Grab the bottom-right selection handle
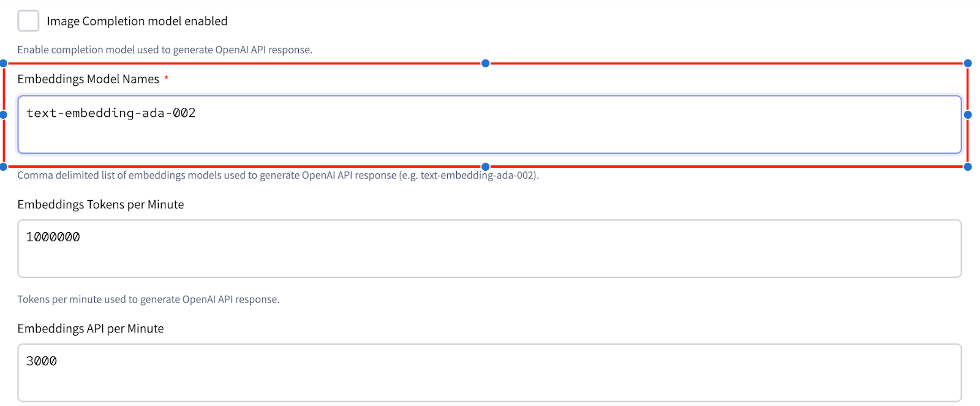 968,167
